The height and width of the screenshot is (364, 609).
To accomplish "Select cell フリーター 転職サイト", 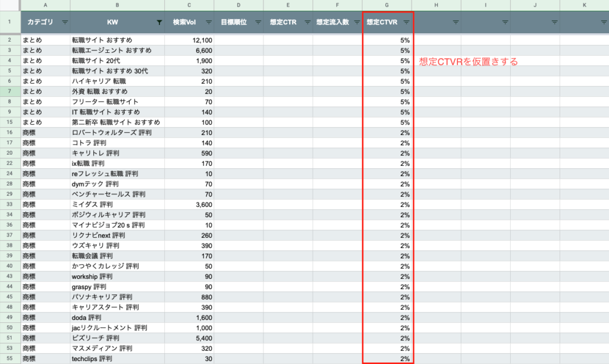I will (117, 102).
